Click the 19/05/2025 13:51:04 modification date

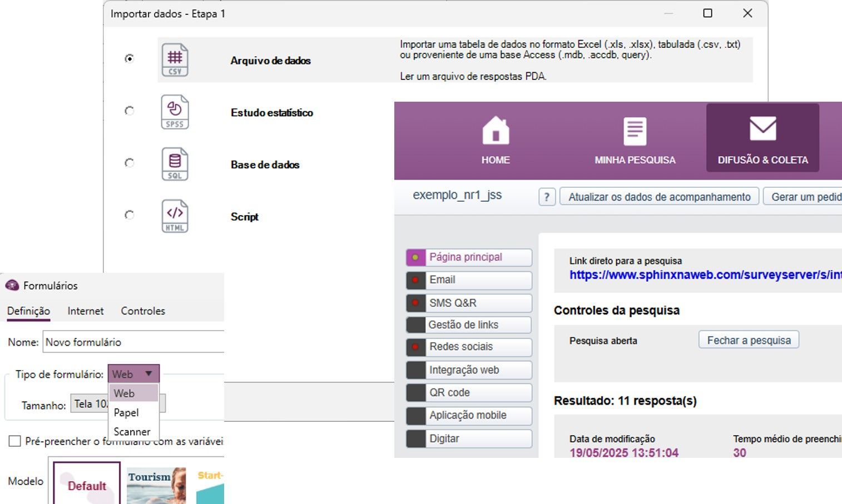point(624,453)
